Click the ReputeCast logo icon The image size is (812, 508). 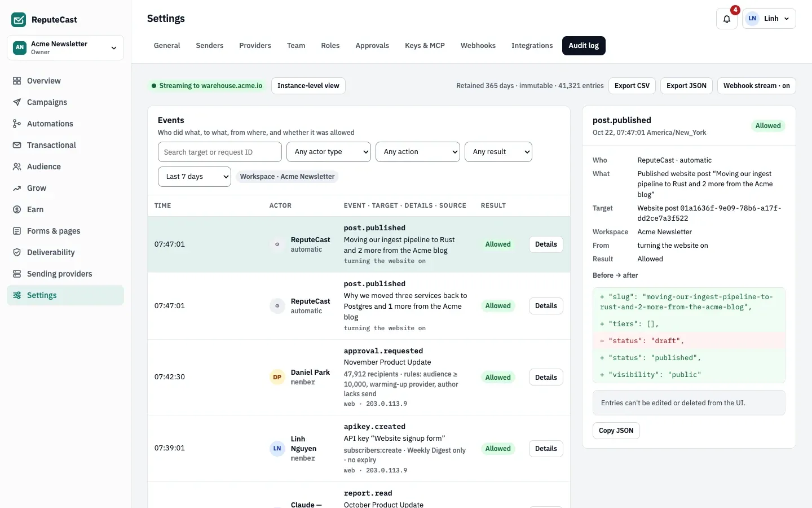(19, 20)
